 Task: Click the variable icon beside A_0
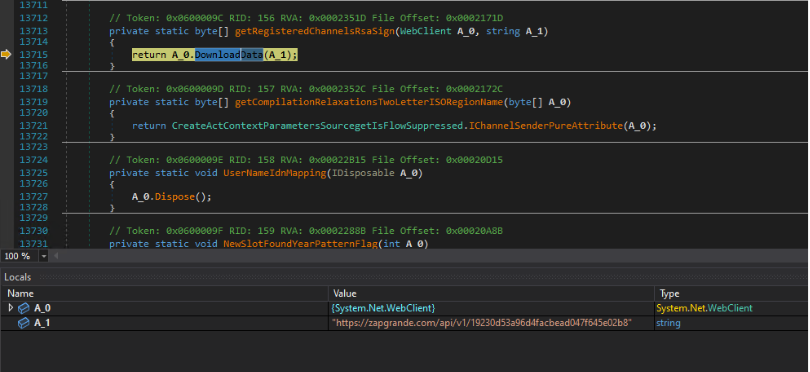(24, 308)
